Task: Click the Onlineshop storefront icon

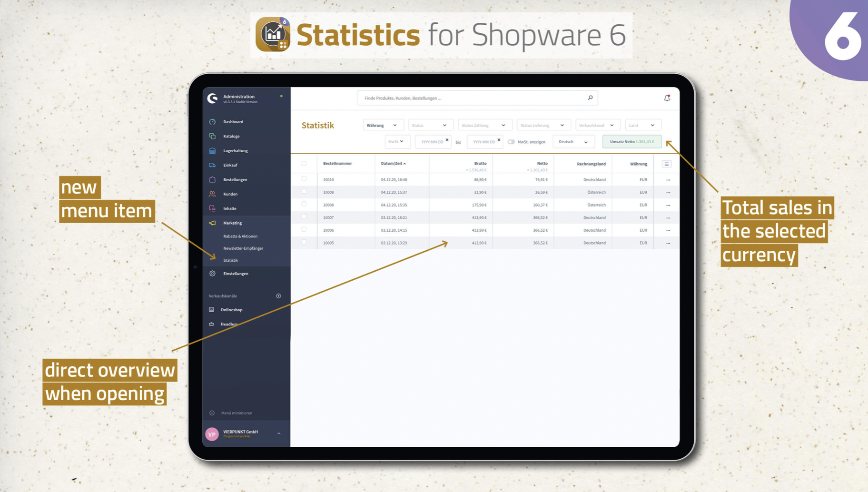Action: (211, 310)
